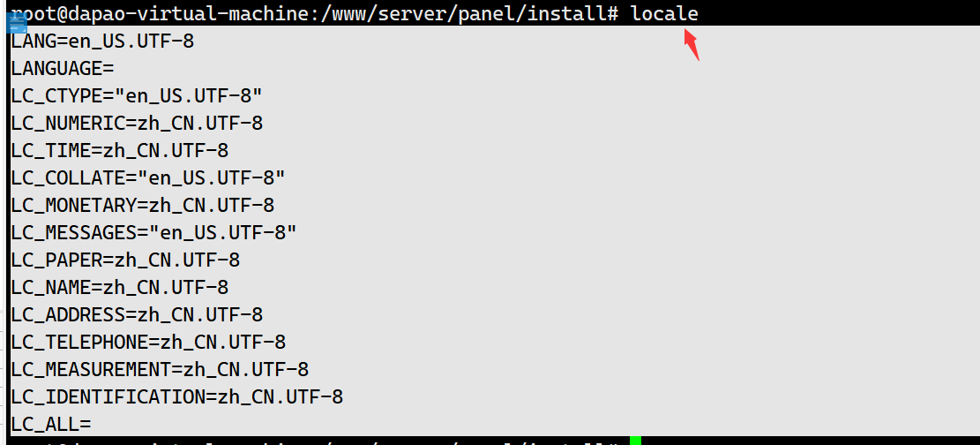Click the blue document icon at top-left
Image resolution: width=980 pixels, height=445 pixels.
16,23
